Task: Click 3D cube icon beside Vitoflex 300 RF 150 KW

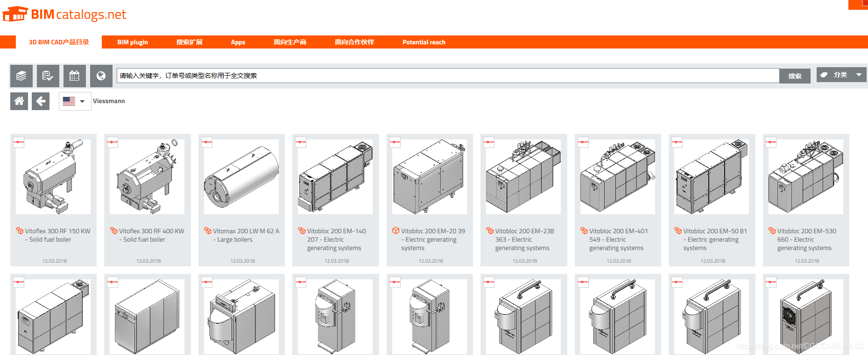Action: click(20, 230)
